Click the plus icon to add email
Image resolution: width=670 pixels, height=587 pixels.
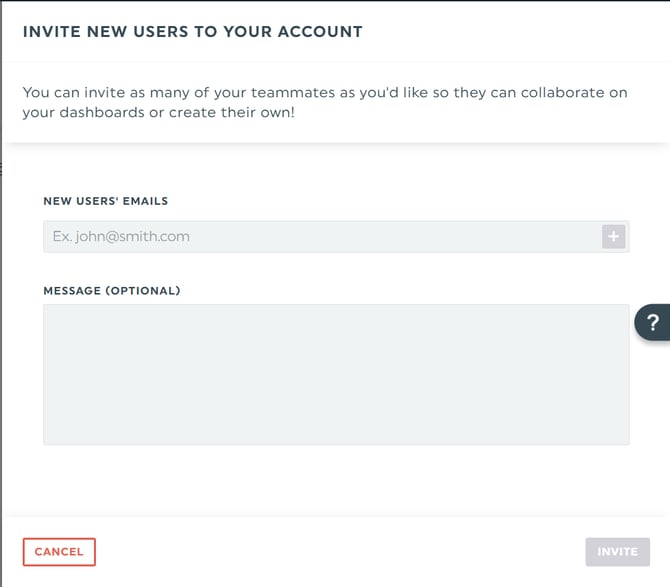[613, 237]
